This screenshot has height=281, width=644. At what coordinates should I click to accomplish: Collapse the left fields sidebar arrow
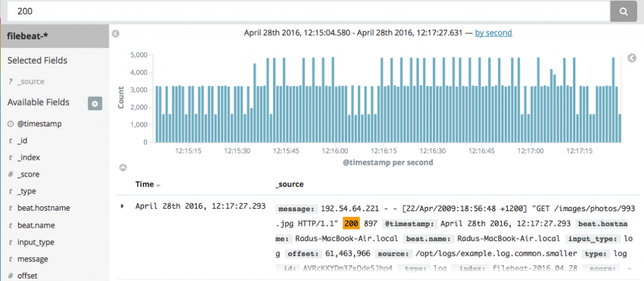click(x=115, y=33)
